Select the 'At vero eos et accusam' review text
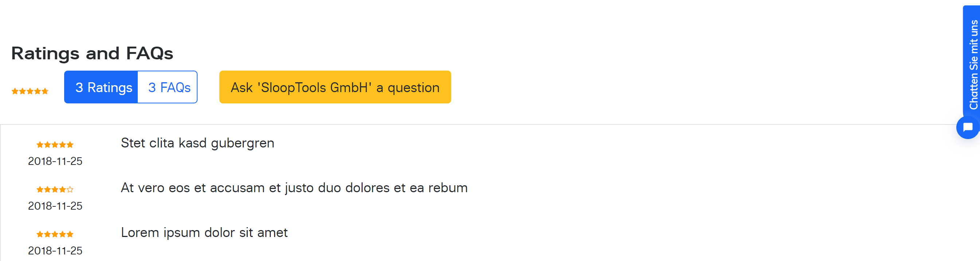This screenshot has height=261, width=980. (x=294, y=188)
